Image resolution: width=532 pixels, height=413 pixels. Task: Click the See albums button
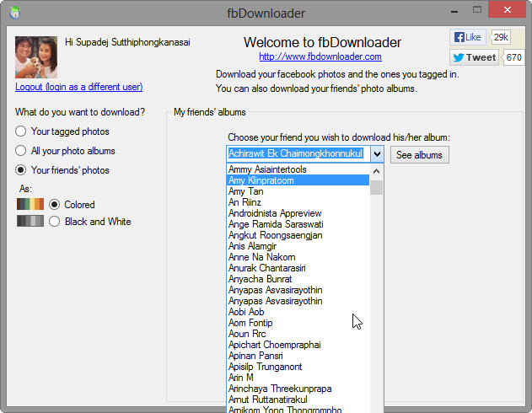coord(419,155)
